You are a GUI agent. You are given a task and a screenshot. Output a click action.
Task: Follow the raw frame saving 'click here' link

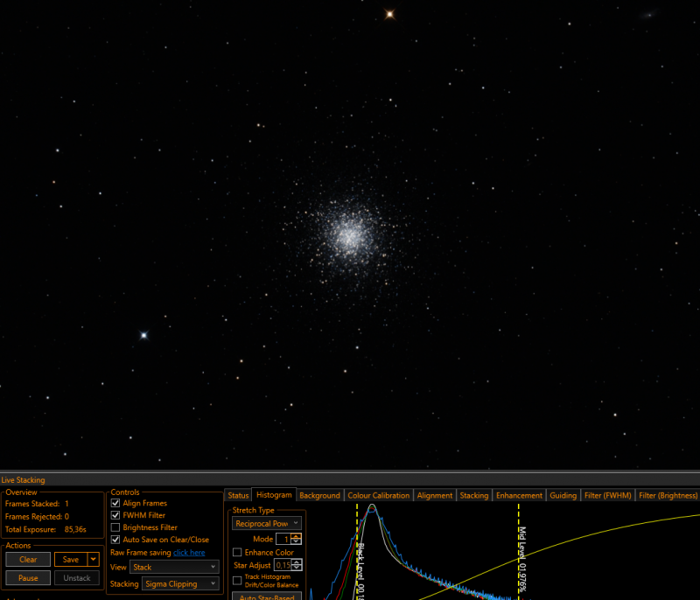tap(189, 553)
